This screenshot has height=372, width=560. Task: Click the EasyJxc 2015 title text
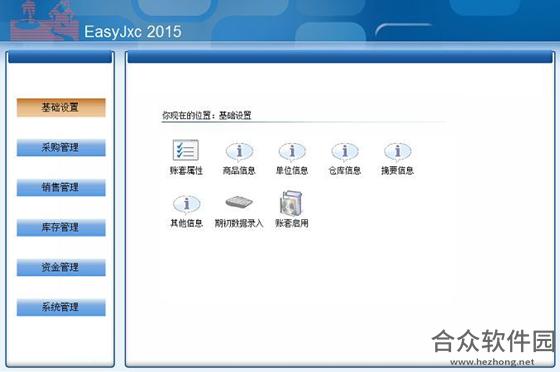point(133,32)
